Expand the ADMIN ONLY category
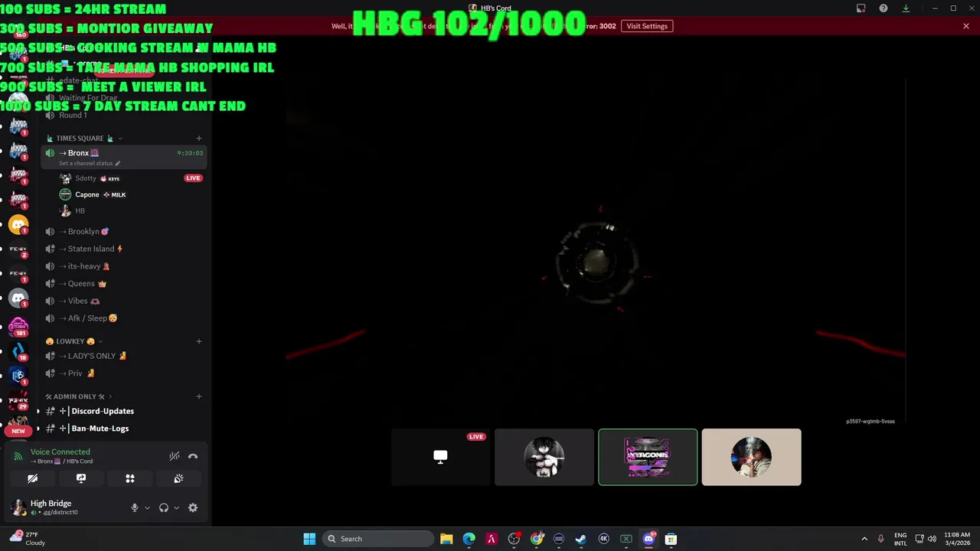Screen dimensions: 980x551 pyautogui.click(x=78, y=396)
